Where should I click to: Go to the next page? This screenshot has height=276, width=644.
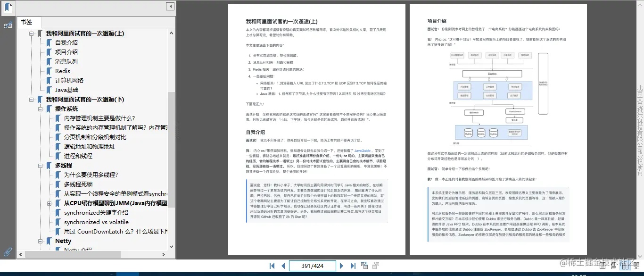coord(342,266)
